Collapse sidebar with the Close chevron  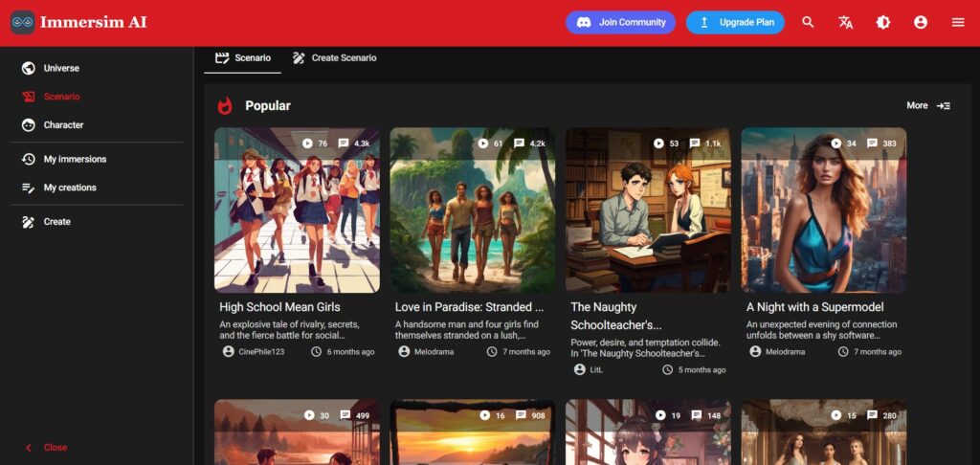[29, 448]
